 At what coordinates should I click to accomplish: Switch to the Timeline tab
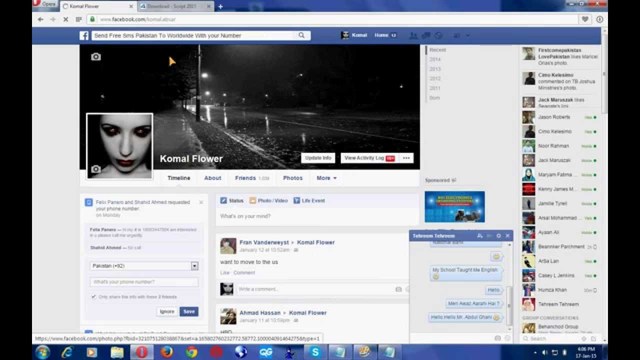(179, 178)
